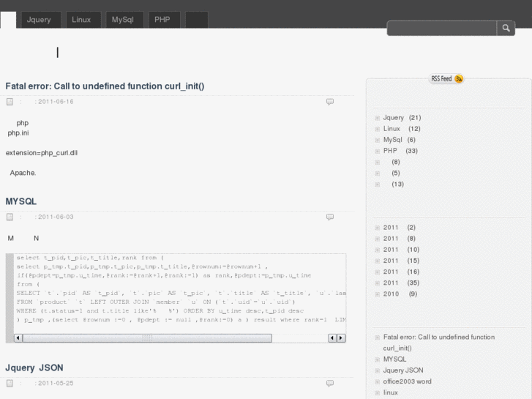
Task: Open the 2011 archive with (10) posts
Action: (x=401, y=250)
